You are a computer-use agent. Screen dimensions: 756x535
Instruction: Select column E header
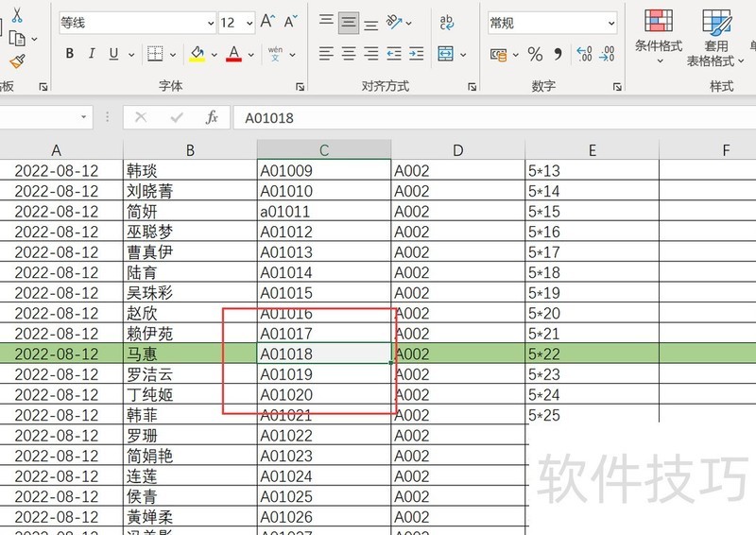coord(592,150)
